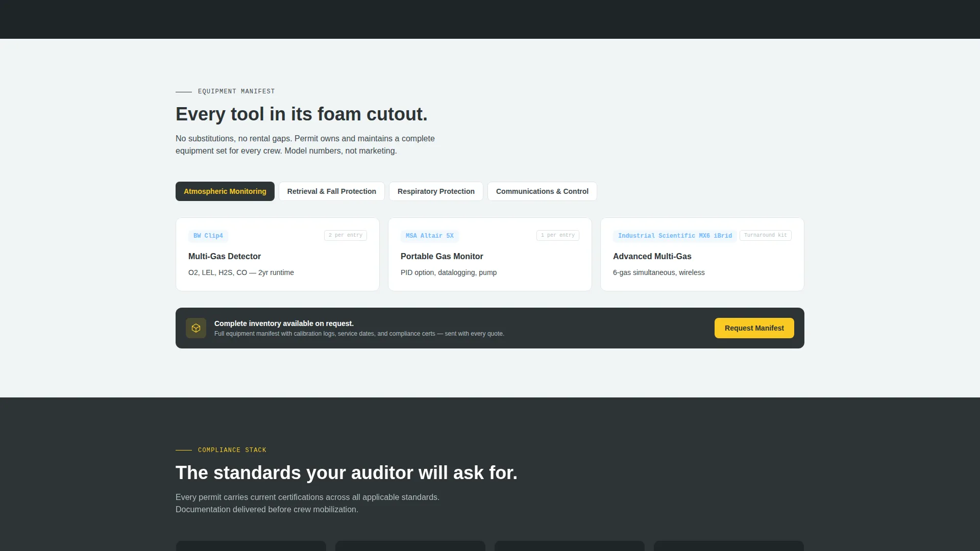Viewport: 980px width, 551px height.
Task: Click the "2 per entry" badge
Action: coord(346,235)
